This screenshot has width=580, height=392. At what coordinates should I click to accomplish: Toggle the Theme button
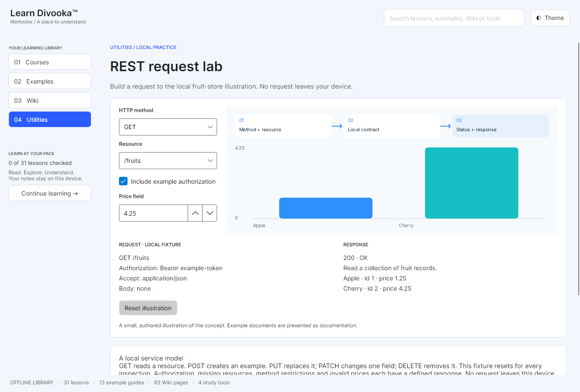550,18
